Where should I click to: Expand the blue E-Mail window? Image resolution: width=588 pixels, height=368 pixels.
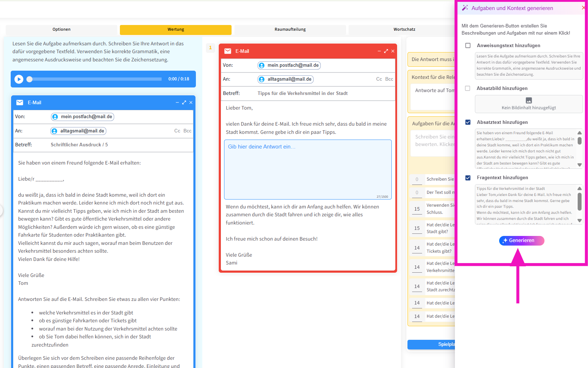coord(184,102)
